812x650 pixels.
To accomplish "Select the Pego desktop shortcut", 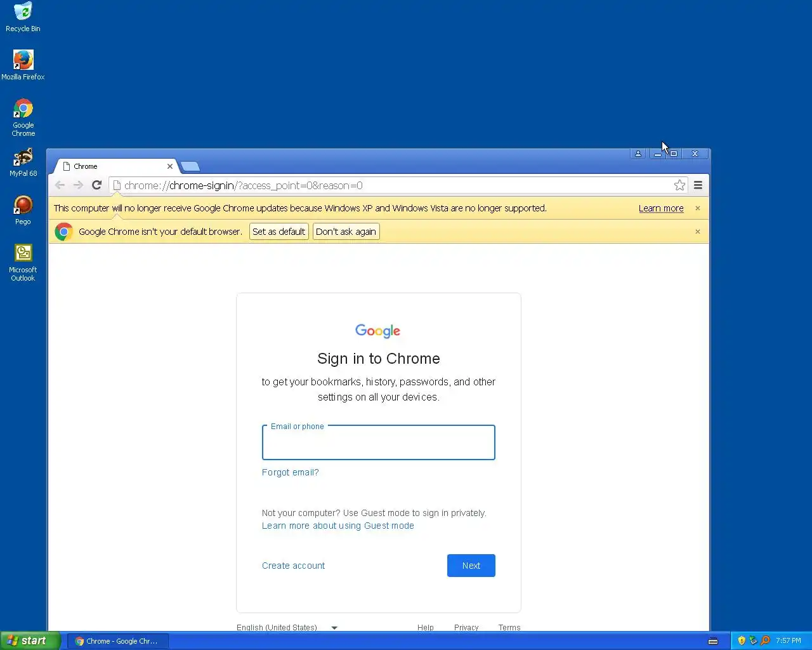I will (x=23, y=210).
